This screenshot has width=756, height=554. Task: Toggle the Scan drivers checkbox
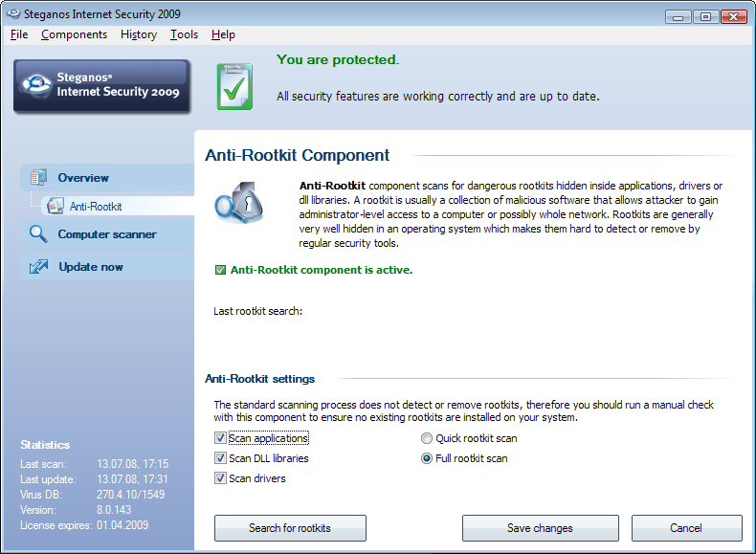click(220, 478)
